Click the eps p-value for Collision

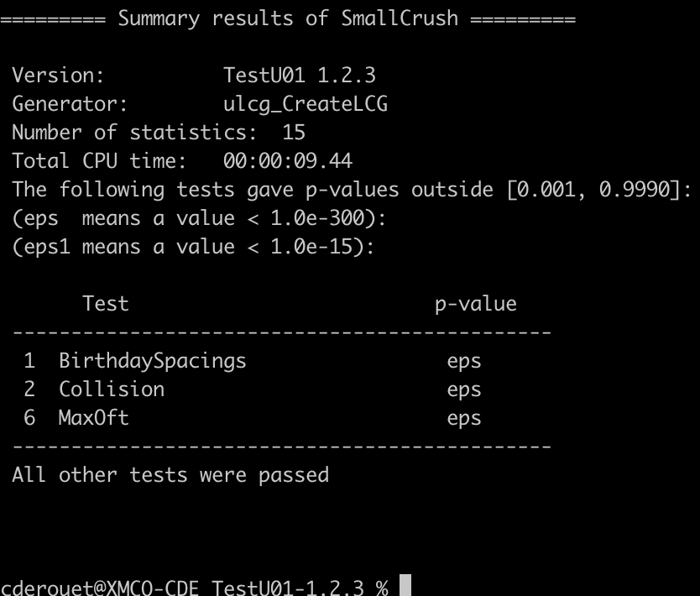(x=464, y=390)
